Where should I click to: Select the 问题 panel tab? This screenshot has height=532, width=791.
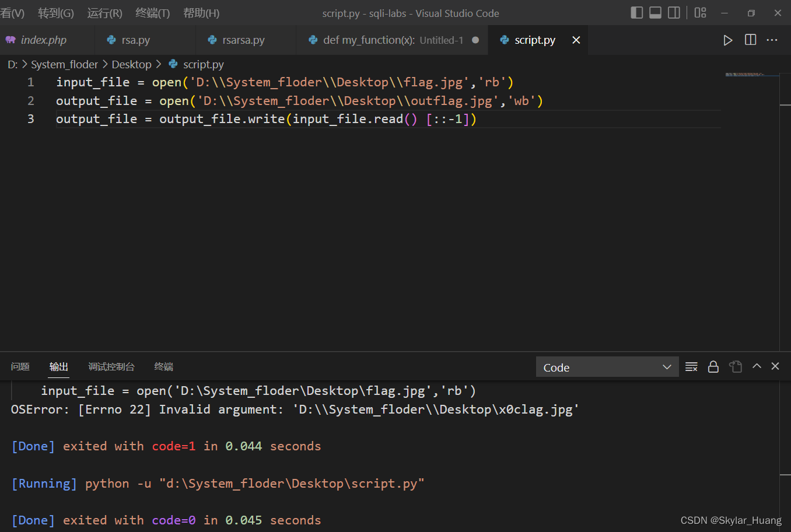20,367
